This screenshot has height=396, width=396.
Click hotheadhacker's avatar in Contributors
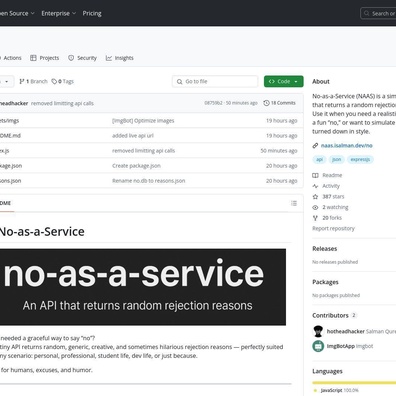pyautogui.click(x=318, y=331)
